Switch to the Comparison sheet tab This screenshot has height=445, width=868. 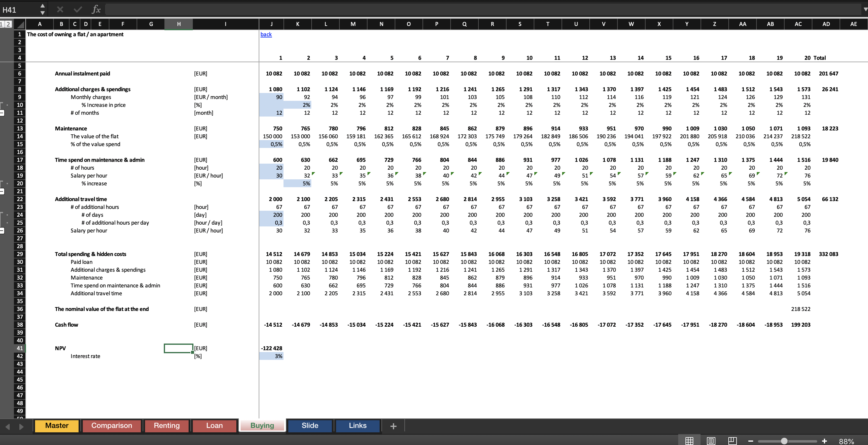tap(112, 425)
